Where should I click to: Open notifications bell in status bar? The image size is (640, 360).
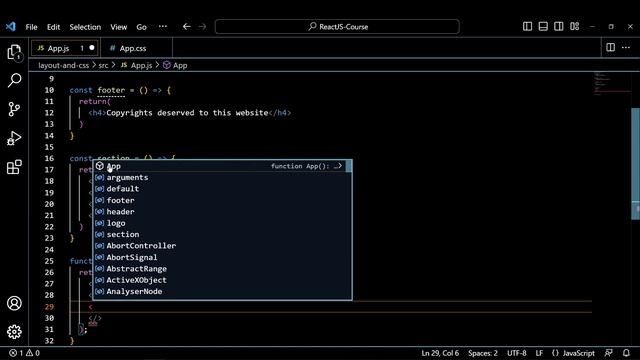[x=626, y=353]
